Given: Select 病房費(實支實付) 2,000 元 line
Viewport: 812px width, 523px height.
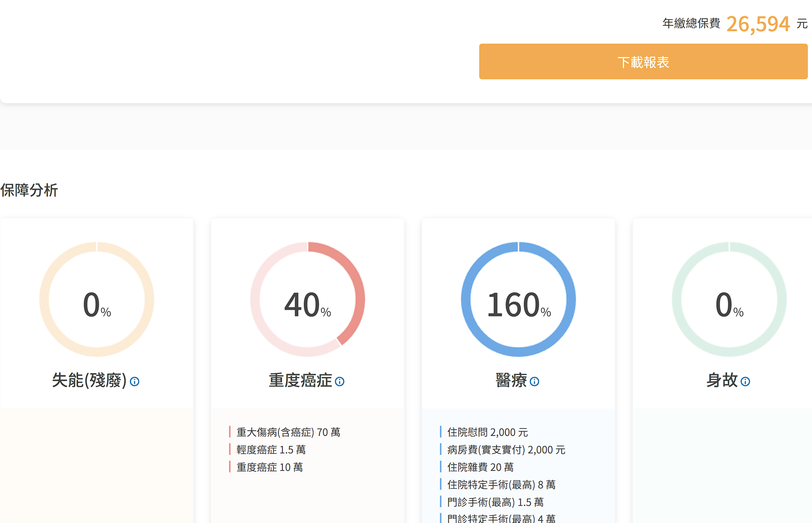Looking at the screenshot, I should click(506, 450).
